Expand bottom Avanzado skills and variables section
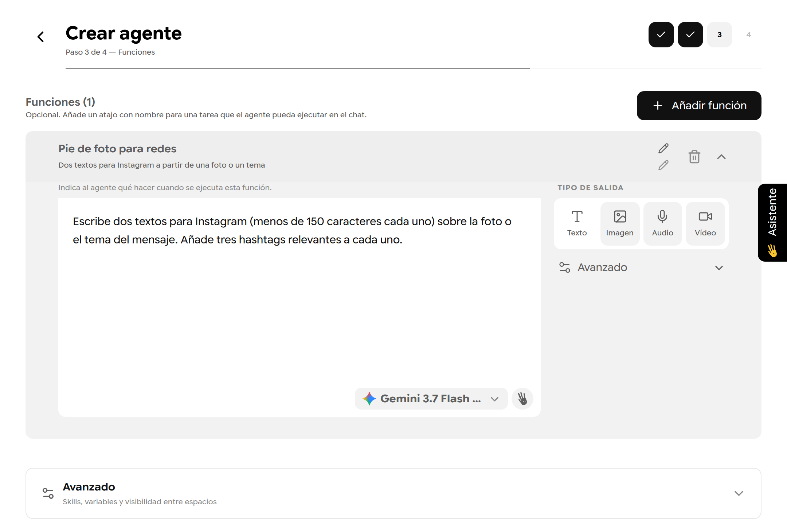 coord(393,493)
